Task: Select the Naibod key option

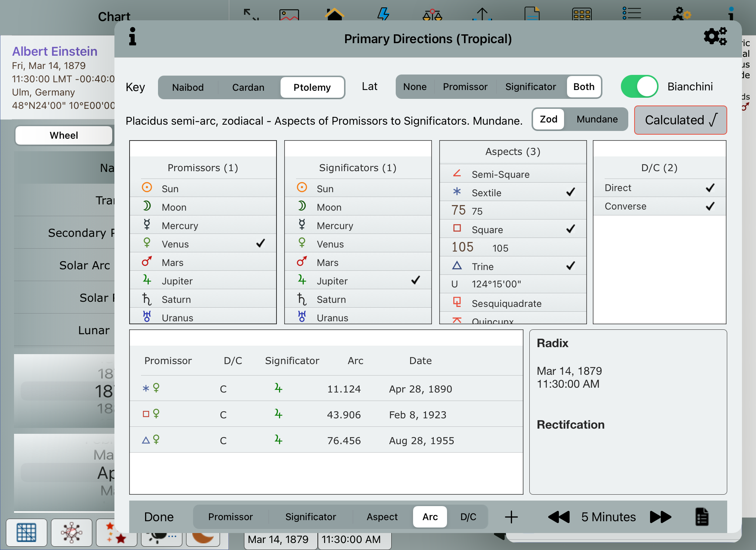Action: pos(188,87)
